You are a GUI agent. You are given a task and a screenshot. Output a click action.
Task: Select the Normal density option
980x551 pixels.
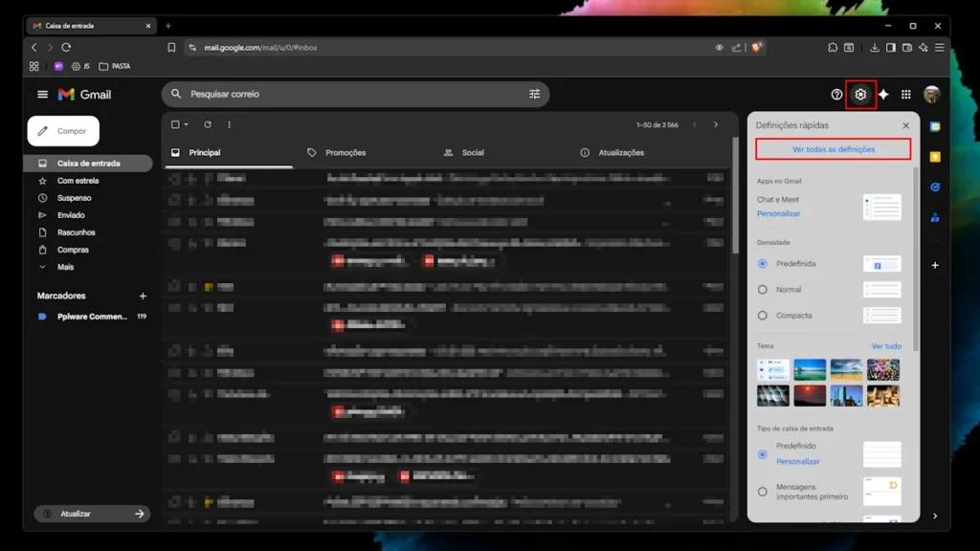[x=763, y=290]
